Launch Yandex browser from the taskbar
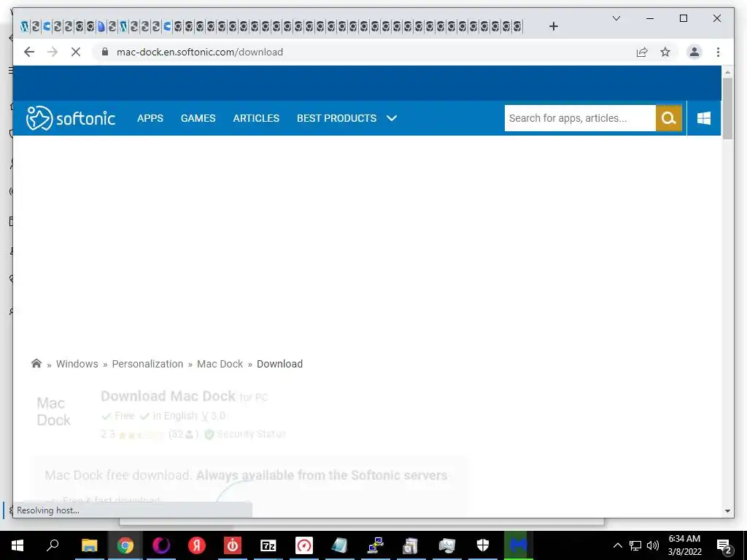 point(197,545)
